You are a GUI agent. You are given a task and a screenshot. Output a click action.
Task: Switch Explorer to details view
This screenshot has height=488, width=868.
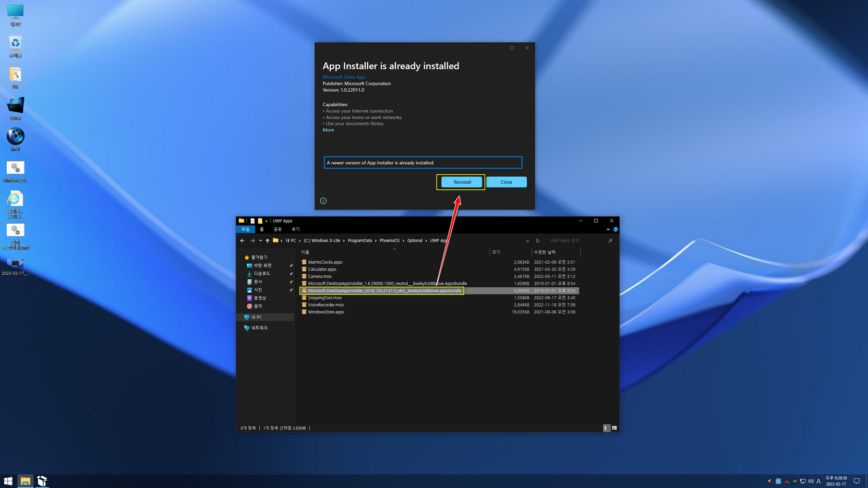click(606, 428)
